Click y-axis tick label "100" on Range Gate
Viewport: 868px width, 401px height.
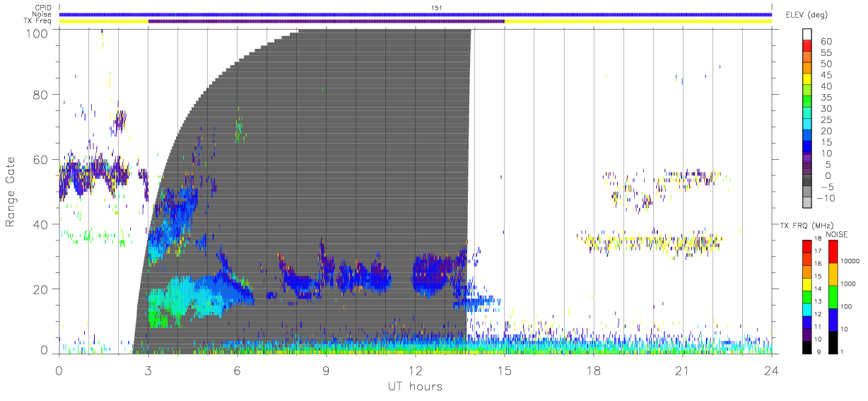tap(38, 33)
